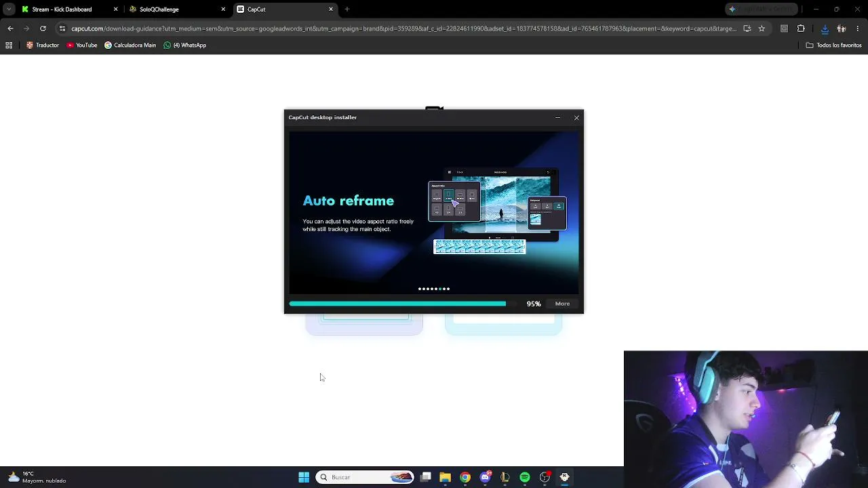This screenshot has height=488, width=868.
Task: Click the Auto reframe heading text
Action: click(x=349, y=201)
